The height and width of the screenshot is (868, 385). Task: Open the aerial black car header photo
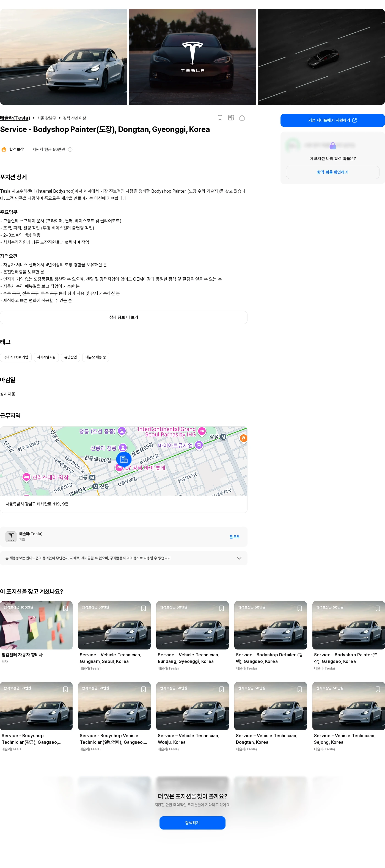click(x=321, y=57)
